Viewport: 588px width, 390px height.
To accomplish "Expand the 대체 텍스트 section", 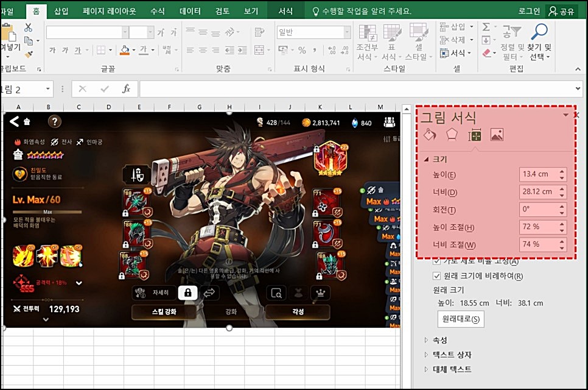I will click(x=426, y=369).
